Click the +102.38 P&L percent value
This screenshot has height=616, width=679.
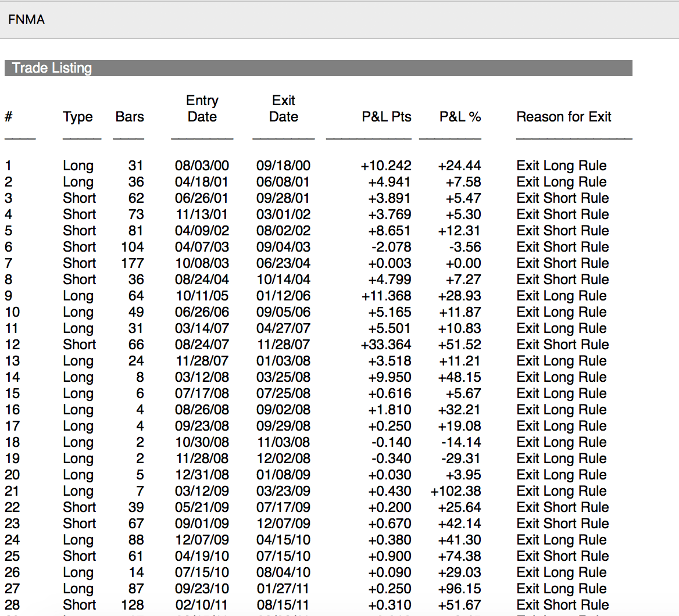coord(456,491)
